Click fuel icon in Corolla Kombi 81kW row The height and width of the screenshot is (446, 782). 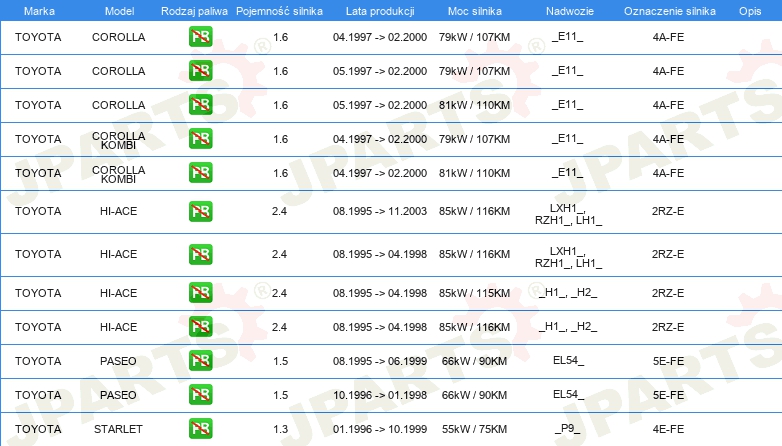coord(200,172)
